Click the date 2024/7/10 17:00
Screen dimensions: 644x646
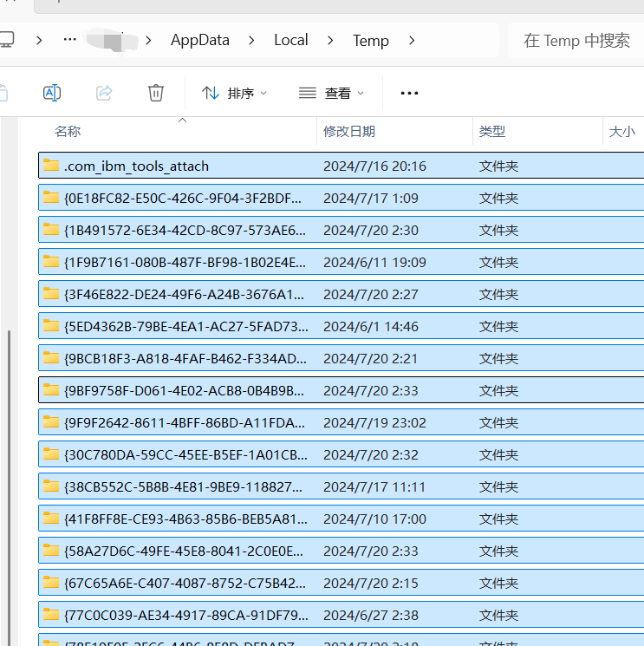374,519
